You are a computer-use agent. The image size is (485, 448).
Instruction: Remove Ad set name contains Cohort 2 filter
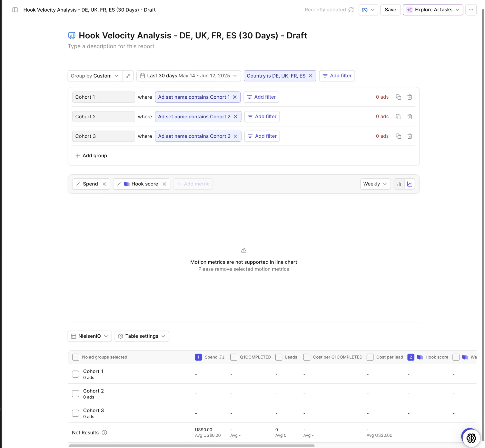click(x=235, y=117)
